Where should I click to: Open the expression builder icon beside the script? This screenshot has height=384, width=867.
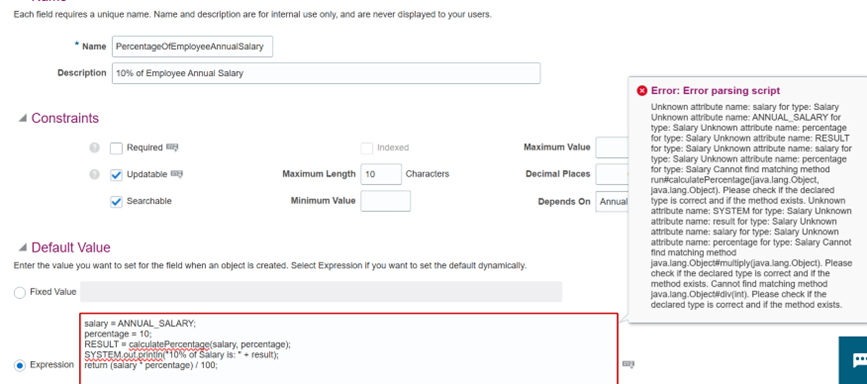pyautogui.click(x=628, y=364)
